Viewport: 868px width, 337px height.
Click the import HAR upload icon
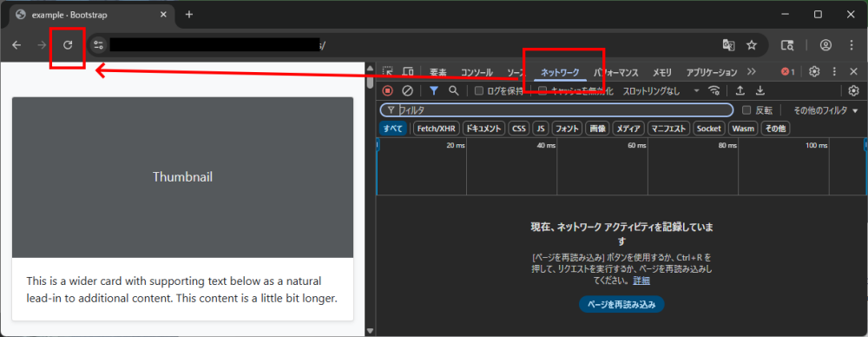(x=740, y=90)
